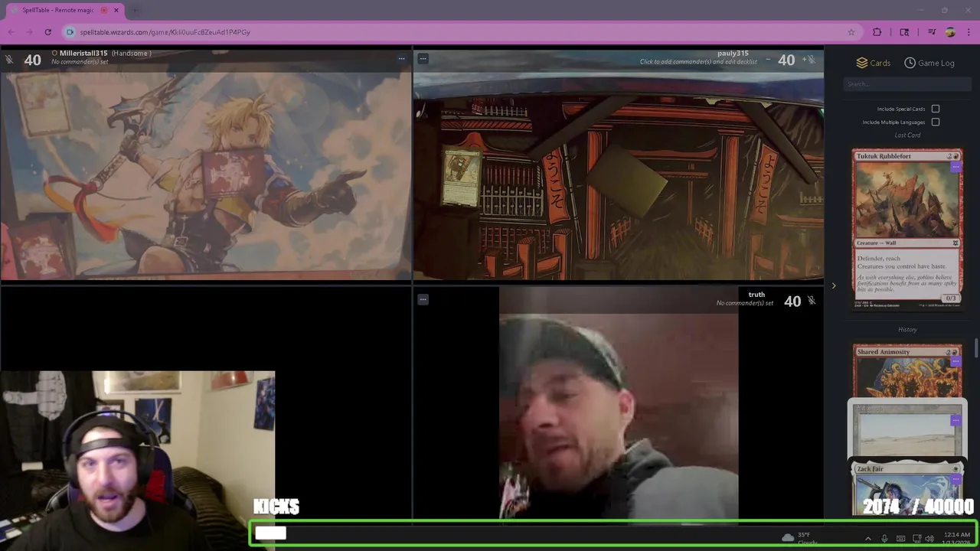Click the browser back arrow

pyautogui.click(x=11, y=32)
